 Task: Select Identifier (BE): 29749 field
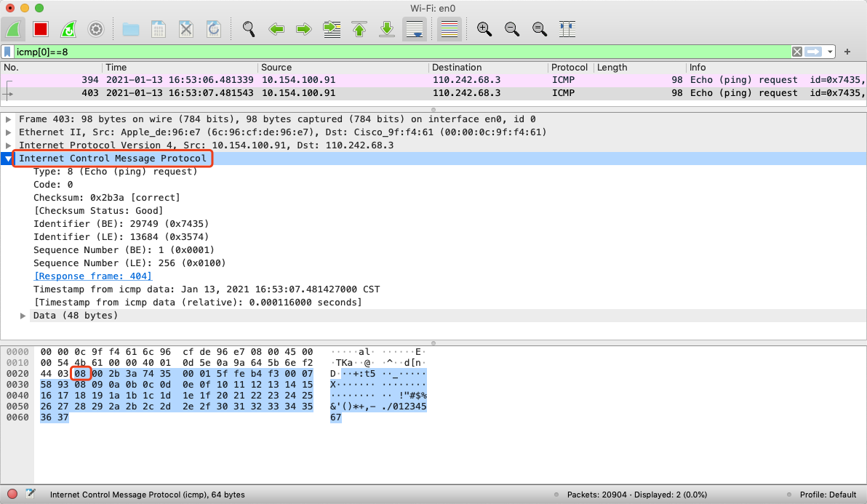tap(121, 224)
